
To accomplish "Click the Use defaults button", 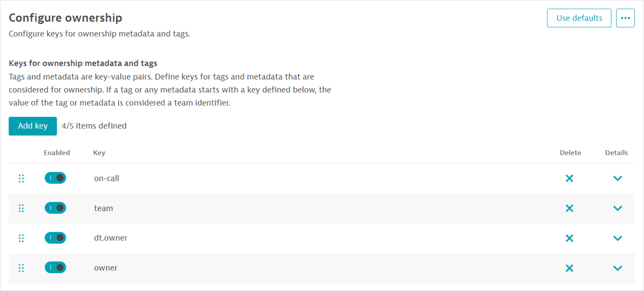I will 579,18.
